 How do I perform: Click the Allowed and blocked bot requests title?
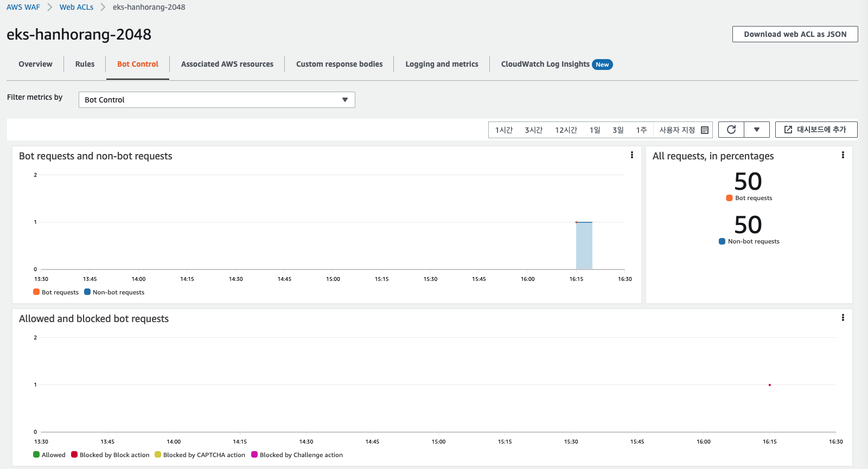(x=94, y=319)
